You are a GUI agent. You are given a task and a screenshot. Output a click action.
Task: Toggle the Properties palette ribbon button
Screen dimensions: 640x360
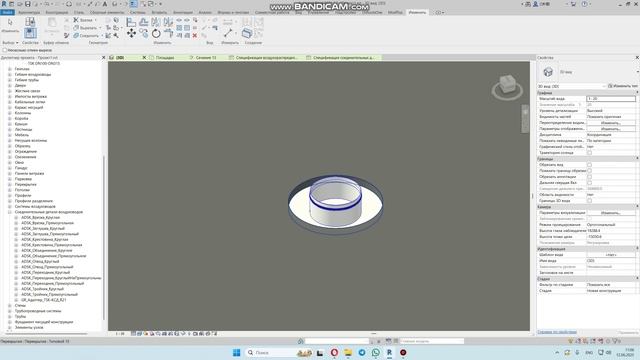(30, 33)
